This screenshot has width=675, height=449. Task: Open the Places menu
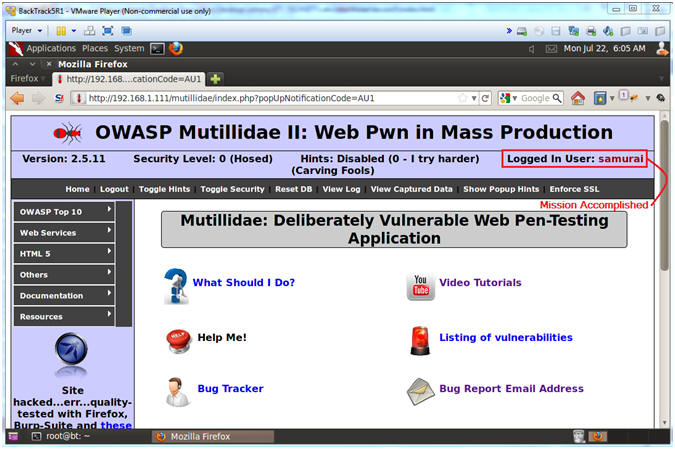point(95,48)
